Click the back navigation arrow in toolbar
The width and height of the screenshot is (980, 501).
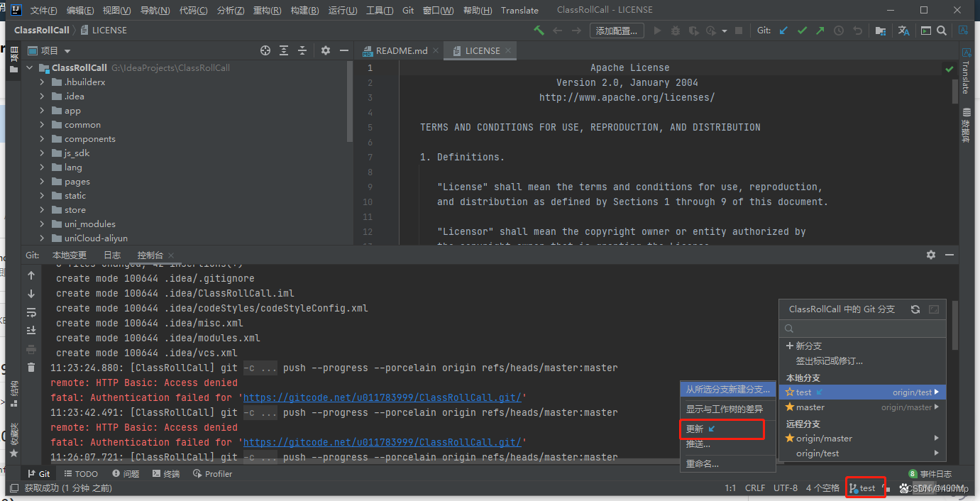[x=558, y=31]
